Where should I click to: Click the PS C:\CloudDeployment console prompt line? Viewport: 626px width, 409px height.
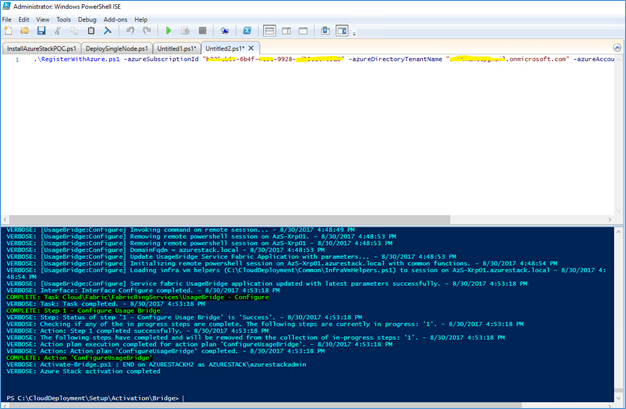(93, 398)
